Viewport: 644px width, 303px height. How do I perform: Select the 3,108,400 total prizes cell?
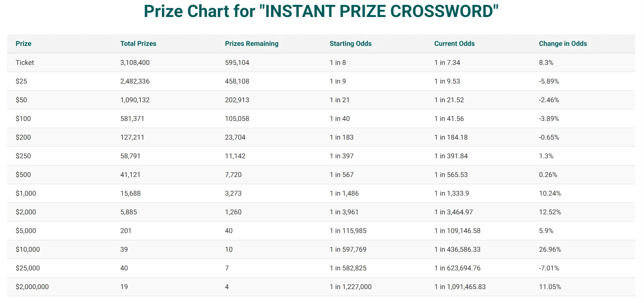point(135,63)
